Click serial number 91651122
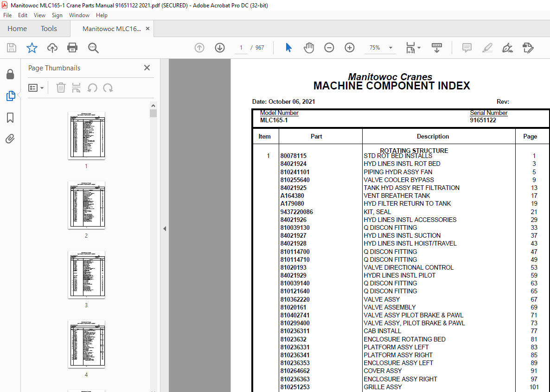550x392 pixels. tap(483, 120)
